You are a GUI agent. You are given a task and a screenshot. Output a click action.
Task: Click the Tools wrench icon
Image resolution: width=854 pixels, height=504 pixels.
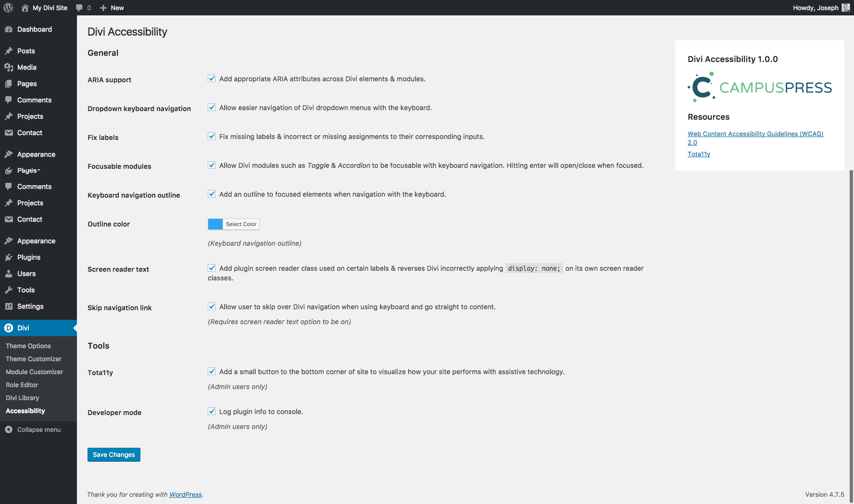tap(9, 290)
